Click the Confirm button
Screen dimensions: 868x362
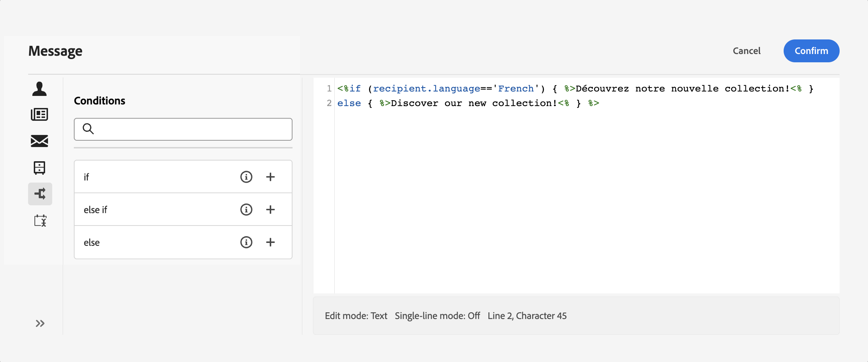(x=811, y=51)
